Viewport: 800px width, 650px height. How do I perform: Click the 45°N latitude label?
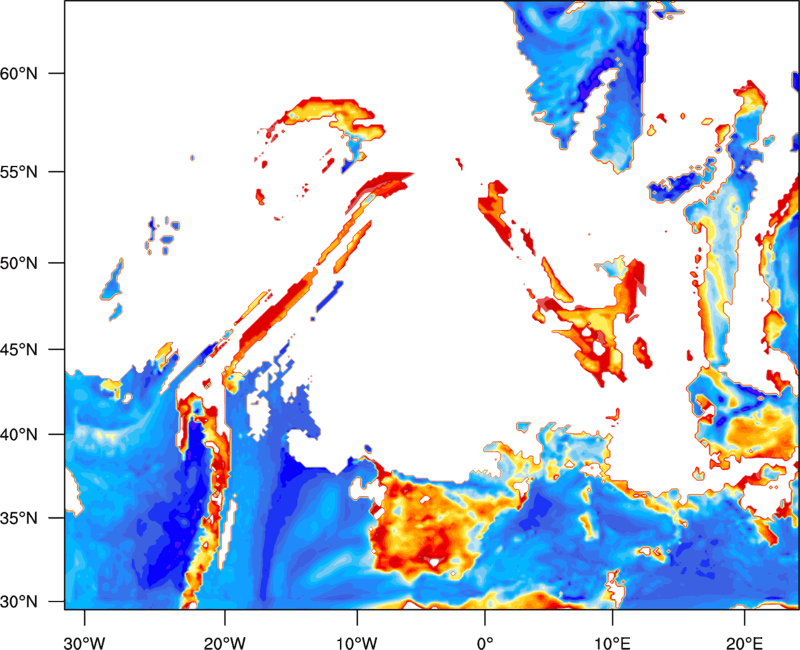tap(19, 349)
